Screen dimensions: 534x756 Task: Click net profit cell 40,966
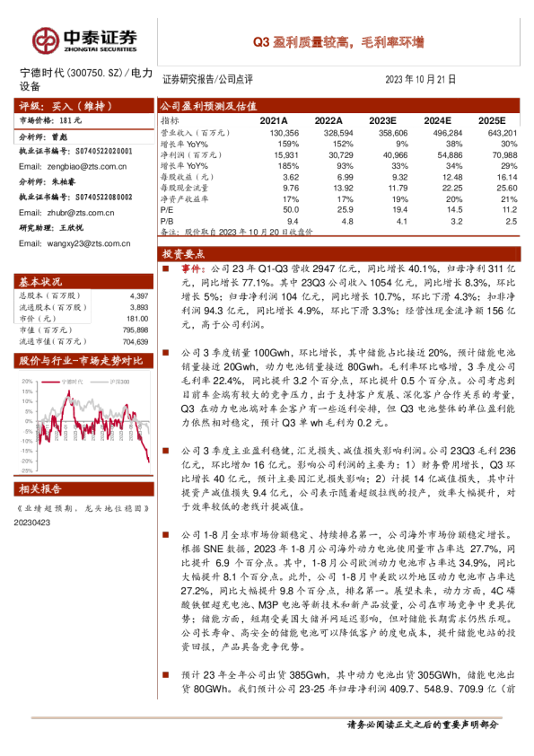(395, 155)
